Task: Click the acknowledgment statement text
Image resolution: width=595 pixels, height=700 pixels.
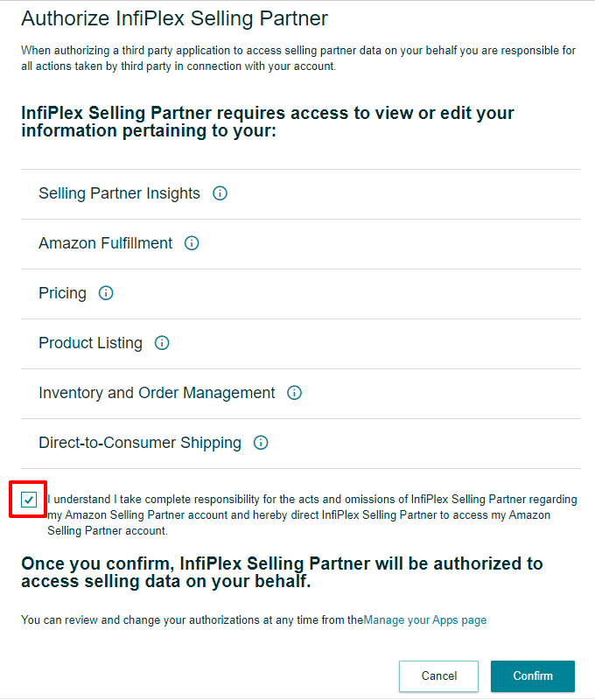Action: tap(306, 514)
